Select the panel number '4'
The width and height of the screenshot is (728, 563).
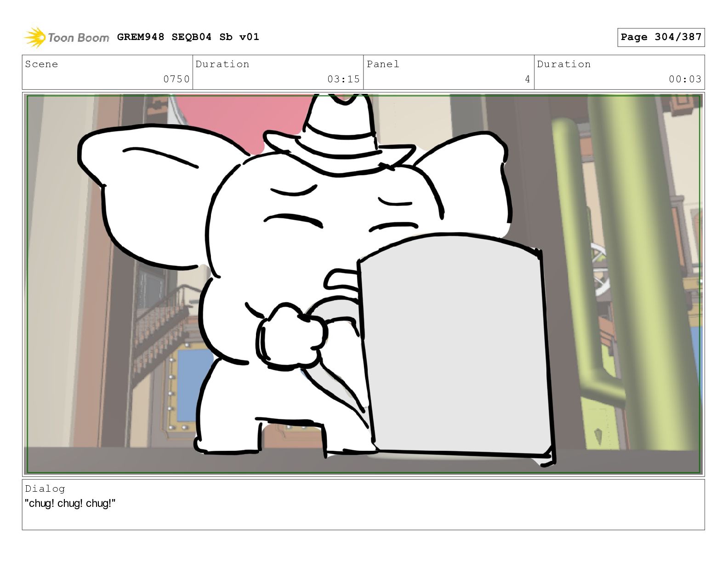[x=528, y=79]
